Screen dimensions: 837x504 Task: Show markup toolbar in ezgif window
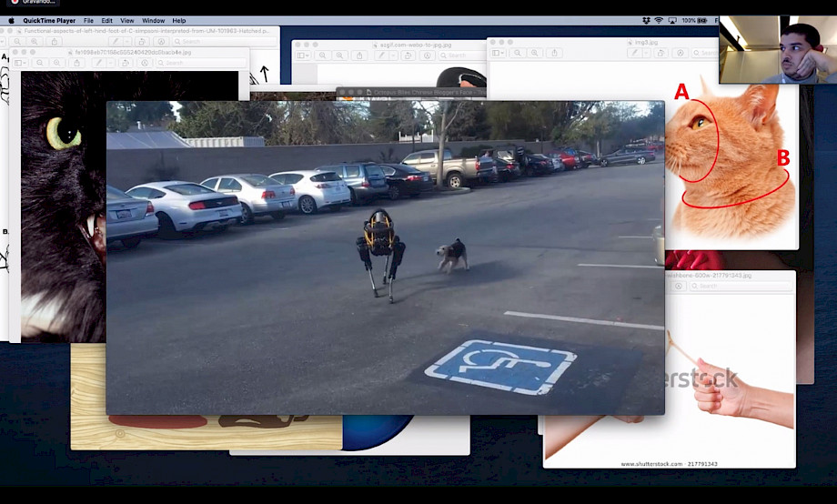click(x=381, y=55)
